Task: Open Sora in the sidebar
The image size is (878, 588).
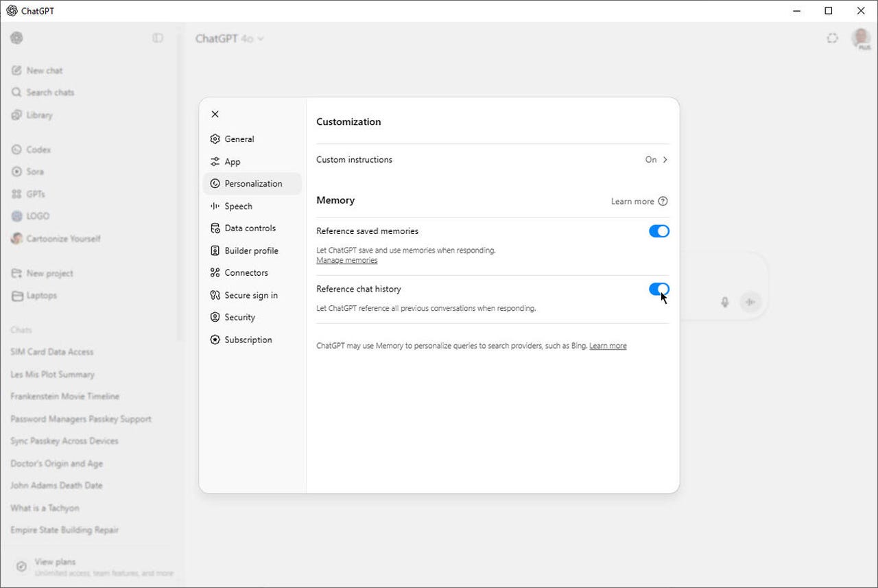Action: (35, 172)
